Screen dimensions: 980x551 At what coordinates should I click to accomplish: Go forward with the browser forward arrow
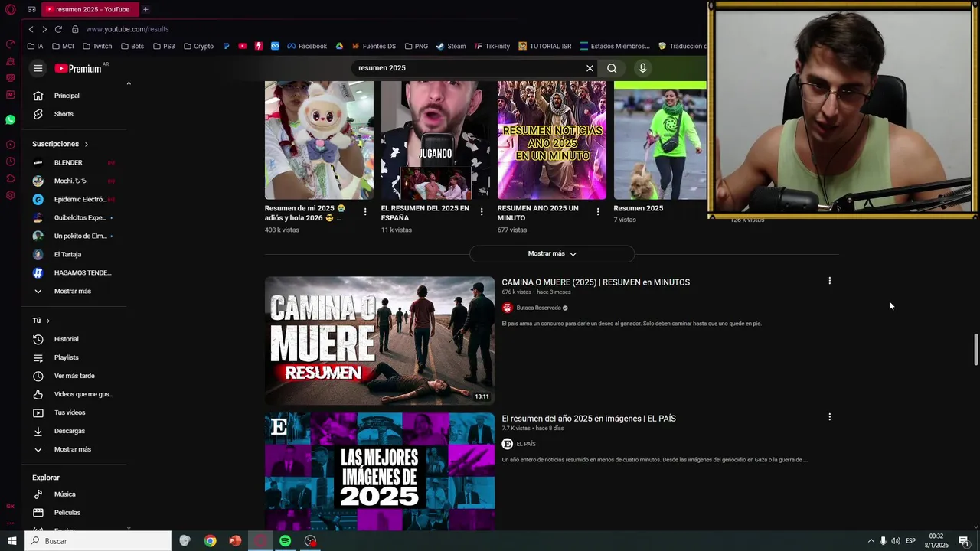tap(44, 29)
